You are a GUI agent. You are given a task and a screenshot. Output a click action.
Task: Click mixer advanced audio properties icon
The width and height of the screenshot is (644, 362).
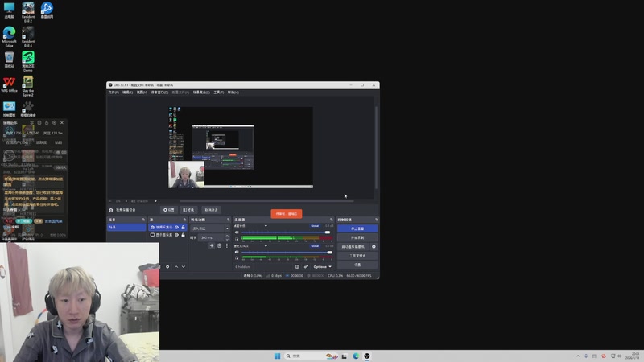click(x=306, y=267)
